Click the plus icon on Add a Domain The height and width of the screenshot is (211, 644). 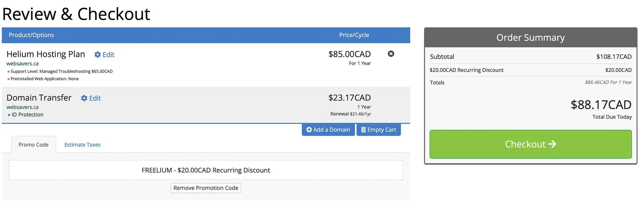(x=309, y=130)
